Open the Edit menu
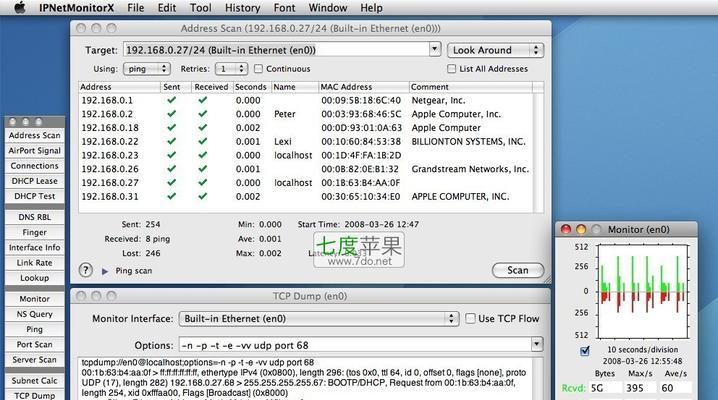Image resolution: width=718 pixels, height=400 pixels. [x=167, y=8]
